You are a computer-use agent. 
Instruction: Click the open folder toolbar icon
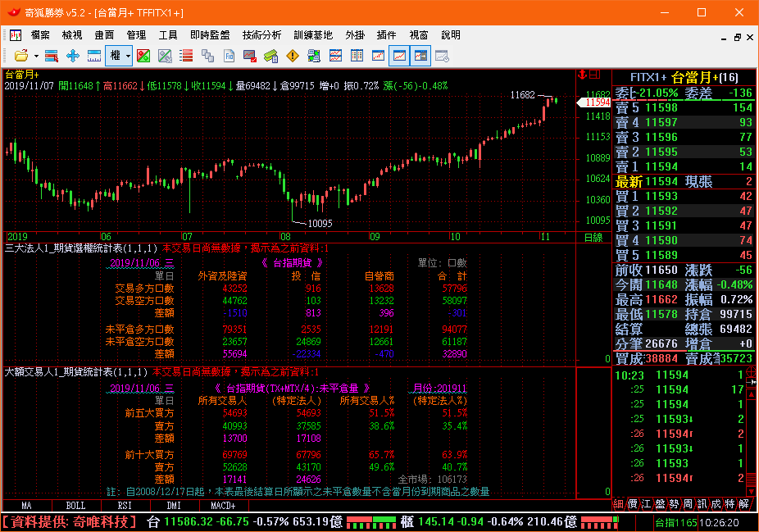(x=20, y=56)
